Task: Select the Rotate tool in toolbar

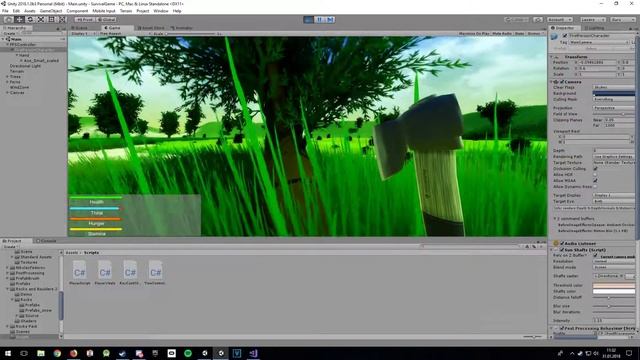Action: click(x=30, y=20)
